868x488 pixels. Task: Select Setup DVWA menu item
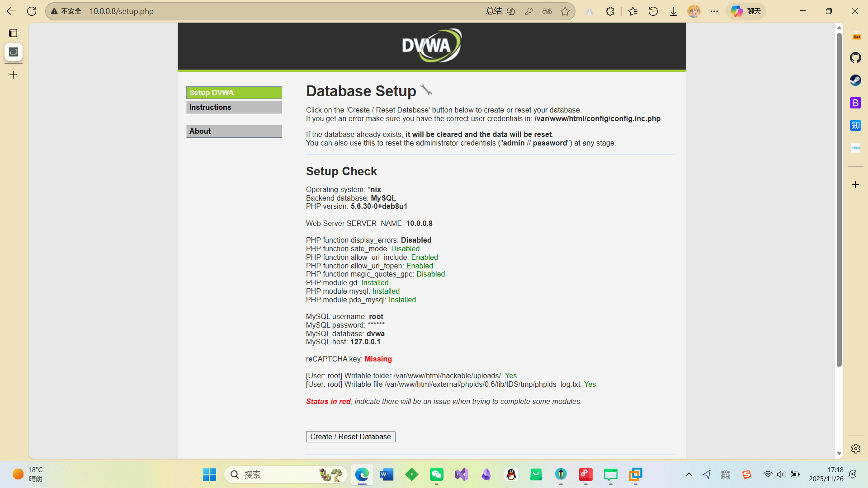coord(234,93)
